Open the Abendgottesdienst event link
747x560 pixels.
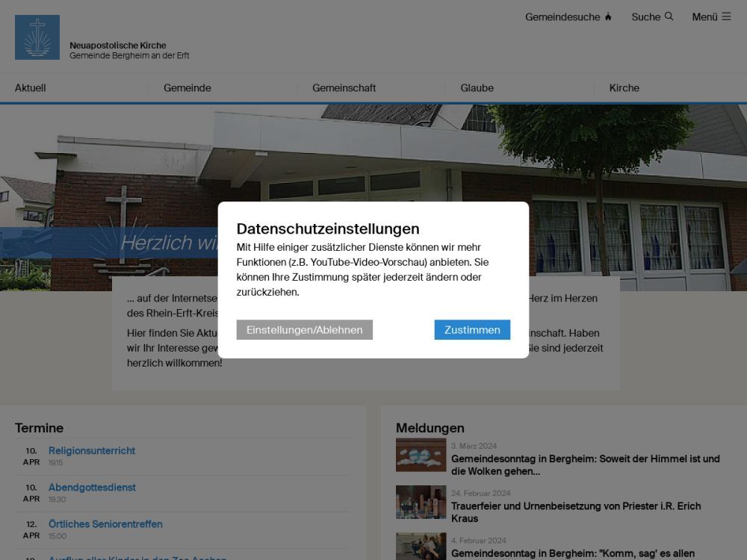click(x=92, y=488)
